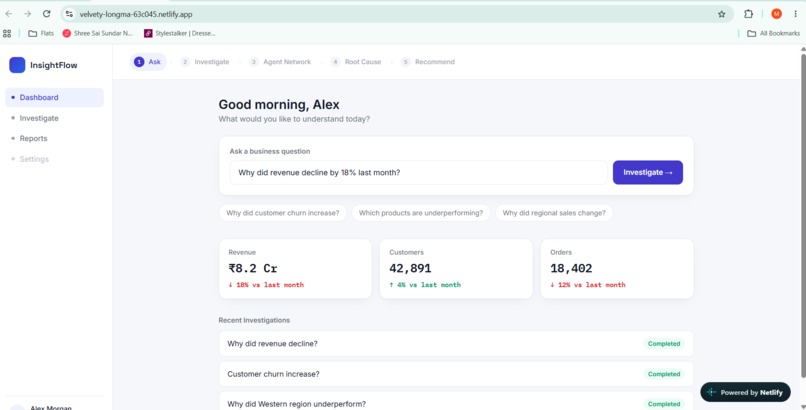Click the page vertical scrollbar
The height and width of the screenshot is (410, 806).
(803, 216)
